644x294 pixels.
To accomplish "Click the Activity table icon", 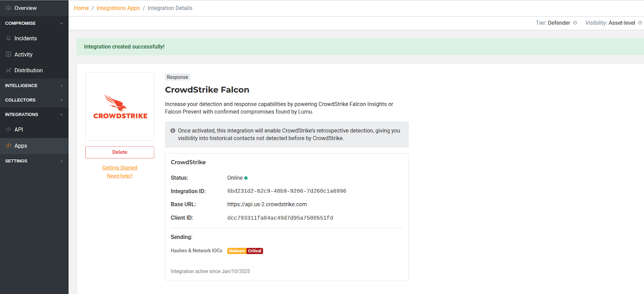I will point(8,54).
